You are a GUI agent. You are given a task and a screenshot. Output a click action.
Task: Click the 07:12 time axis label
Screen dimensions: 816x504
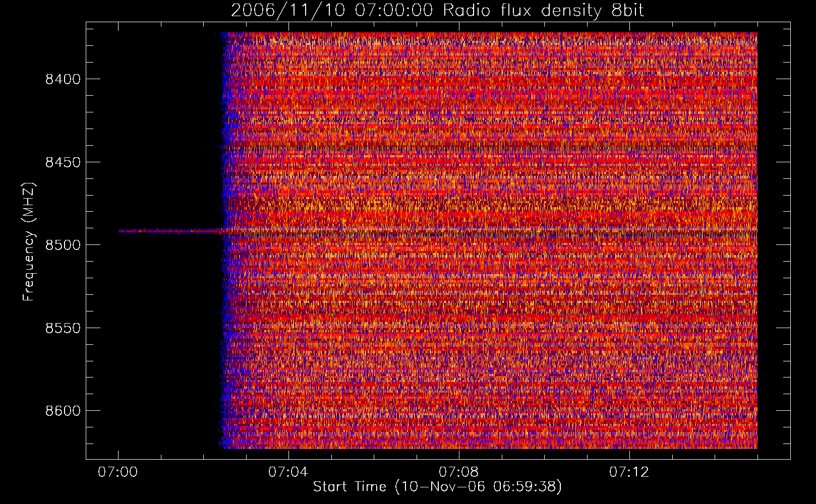click(629, 472)
